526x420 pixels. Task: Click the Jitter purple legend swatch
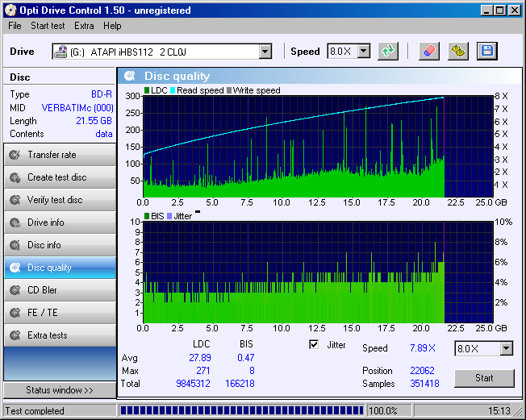click(x=169, y=216)
